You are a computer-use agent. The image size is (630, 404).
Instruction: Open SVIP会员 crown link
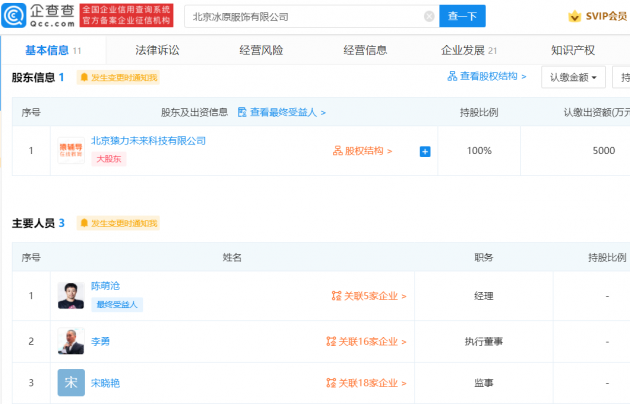[597, 16]
